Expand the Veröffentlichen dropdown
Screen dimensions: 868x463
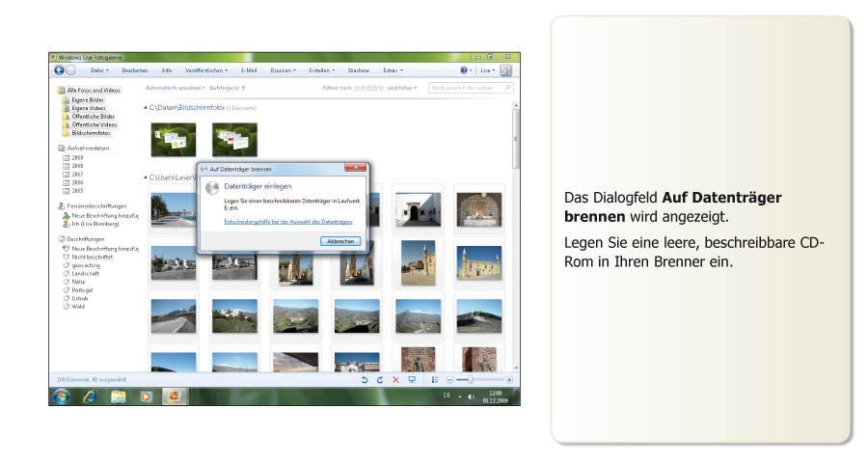205,70
